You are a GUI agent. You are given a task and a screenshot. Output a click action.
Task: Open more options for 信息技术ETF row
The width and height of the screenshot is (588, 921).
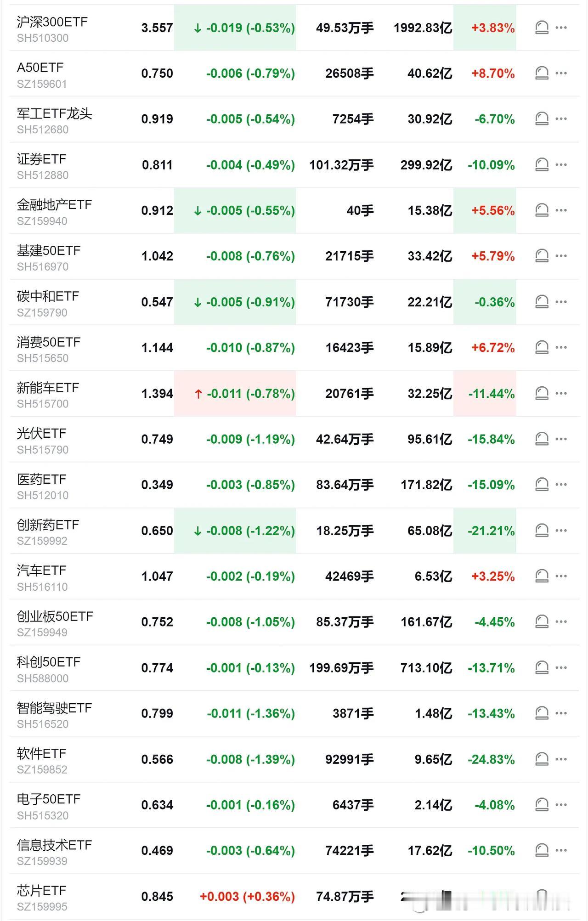click(561, 850)
